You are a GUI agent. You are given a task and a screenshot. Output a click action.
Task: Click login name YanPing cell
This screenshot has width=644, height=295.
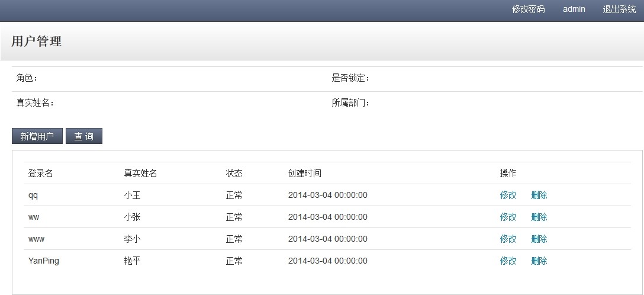click(44, 261)
